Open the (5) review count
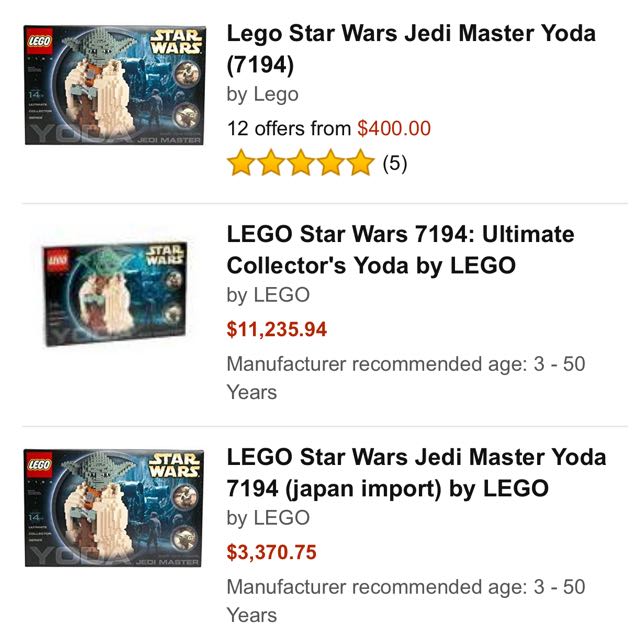Screen dimensions: 640x640 [x=395, y=163]
